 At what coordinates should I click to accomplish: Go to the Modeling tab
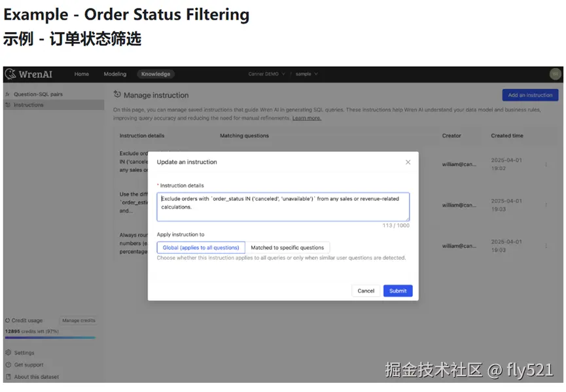click(115, 74)
